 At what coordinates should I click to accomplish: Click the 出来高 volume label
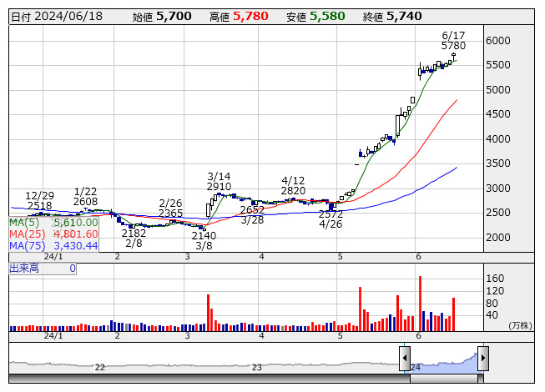point(24,269)
